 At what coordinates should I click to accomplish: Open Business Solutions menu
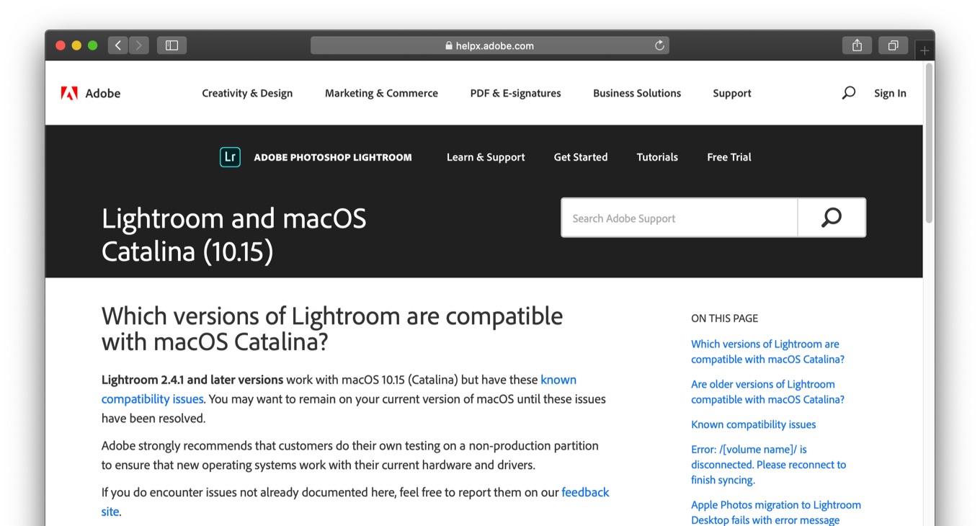pyautogui.click(x=637, y=93)
